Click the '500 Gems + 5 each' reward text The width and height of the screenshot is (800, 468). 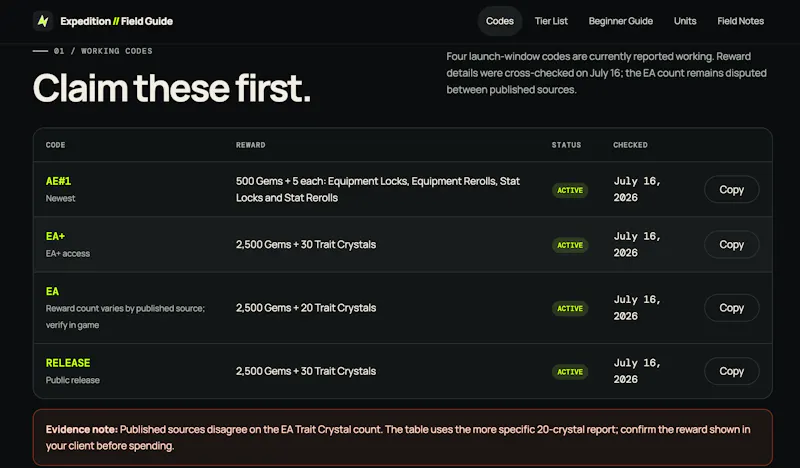(x=378, y=189)
